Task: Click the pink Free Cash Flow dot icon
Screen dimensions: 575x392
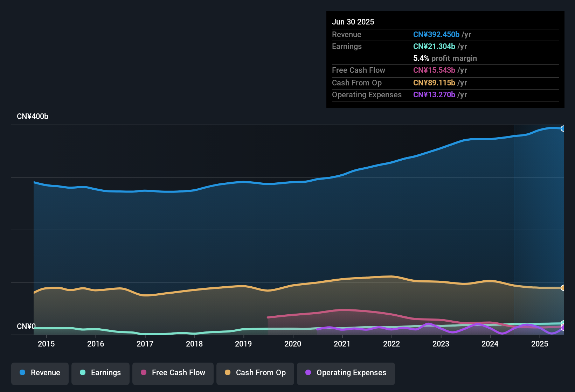Action: pos(143,373)
